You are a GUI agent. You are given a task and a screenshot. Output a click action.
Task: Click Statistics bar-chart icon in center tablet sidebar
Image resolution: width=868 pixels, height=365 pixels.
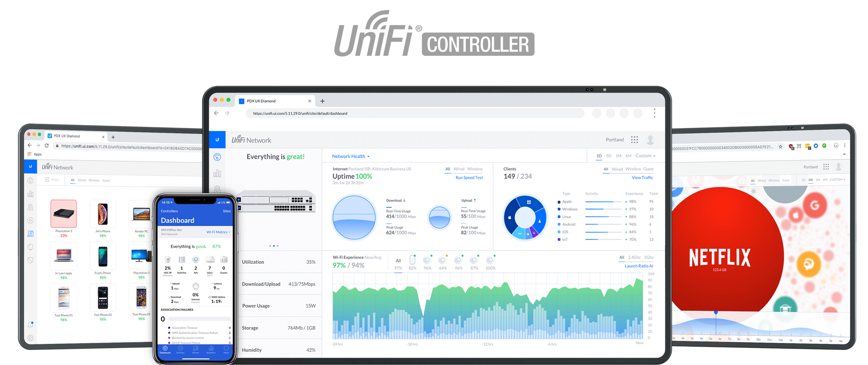click(217, 173)
